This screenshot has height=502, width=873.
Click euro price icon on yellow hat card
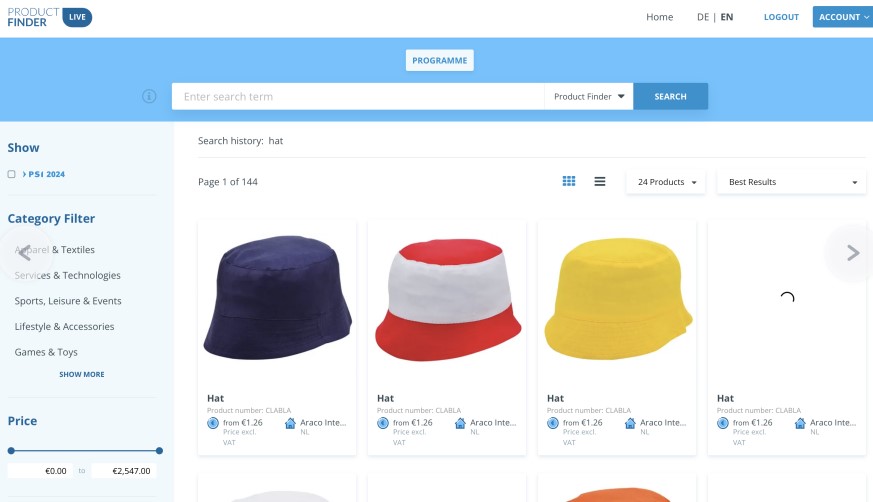tap(552, 423)
